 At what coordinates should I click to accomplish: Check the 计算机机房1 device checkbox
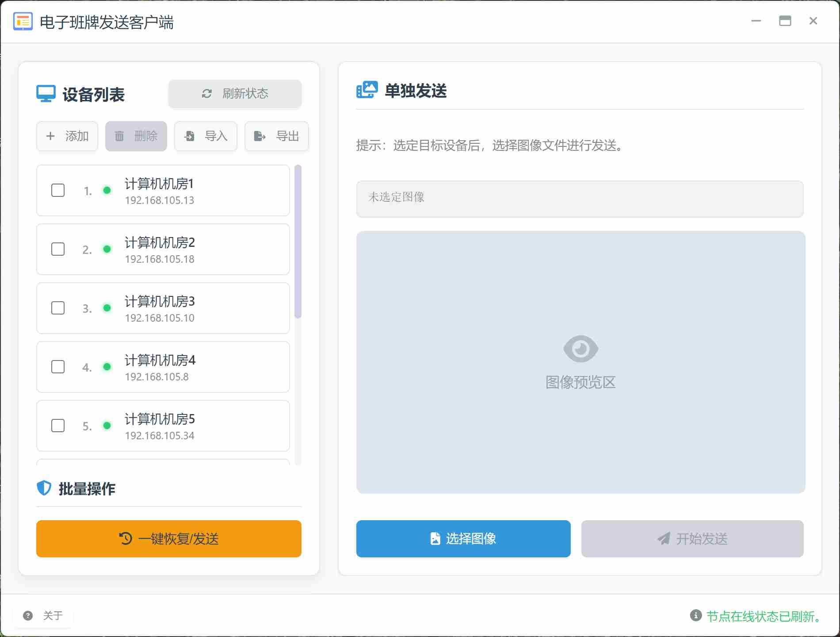[x=57, y=191]
